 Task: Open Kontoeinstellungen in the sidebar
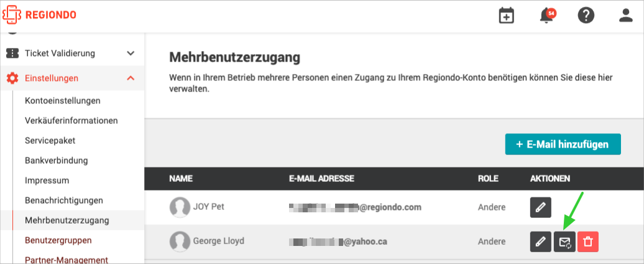pyautogui.click(x=62, y=100)
